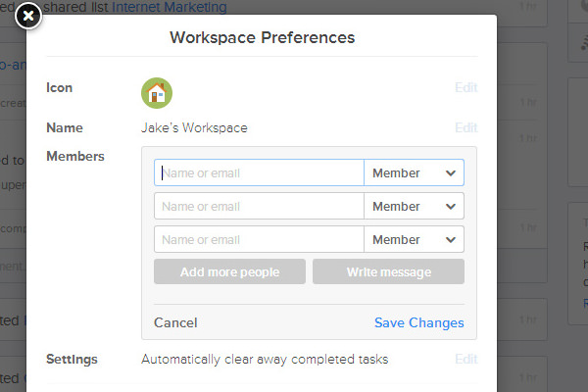588x392 pixels.
Task: Click the green house workspace icon
Action: point(157,93)
